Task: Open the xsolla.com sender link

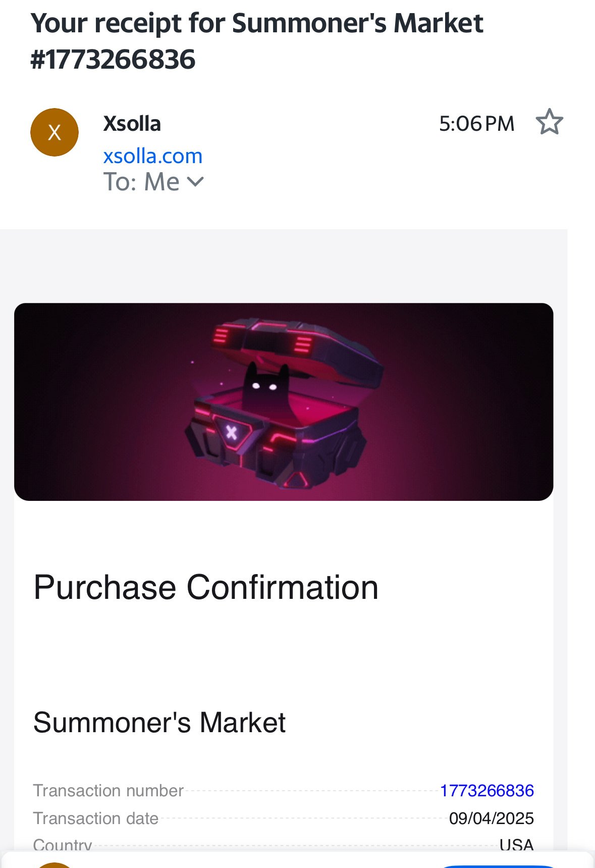Action: coord(152,156)
